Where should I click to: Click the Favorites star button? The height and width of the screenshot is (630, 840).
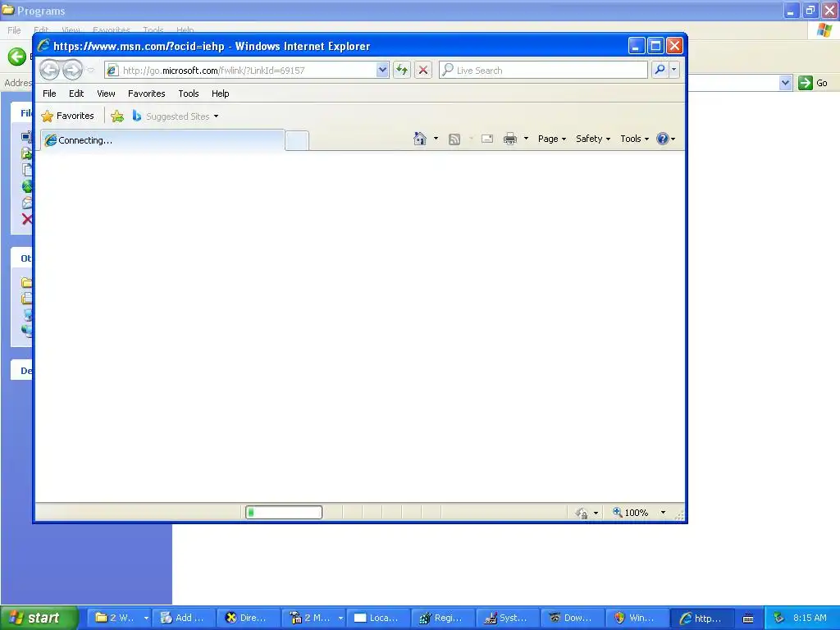(68, 116)
